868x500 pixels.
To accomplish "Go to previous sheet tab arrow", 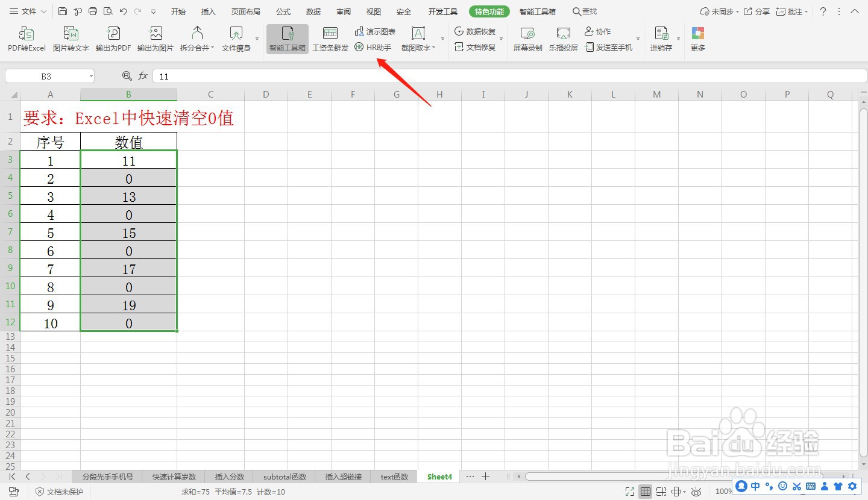I will 28,477.
